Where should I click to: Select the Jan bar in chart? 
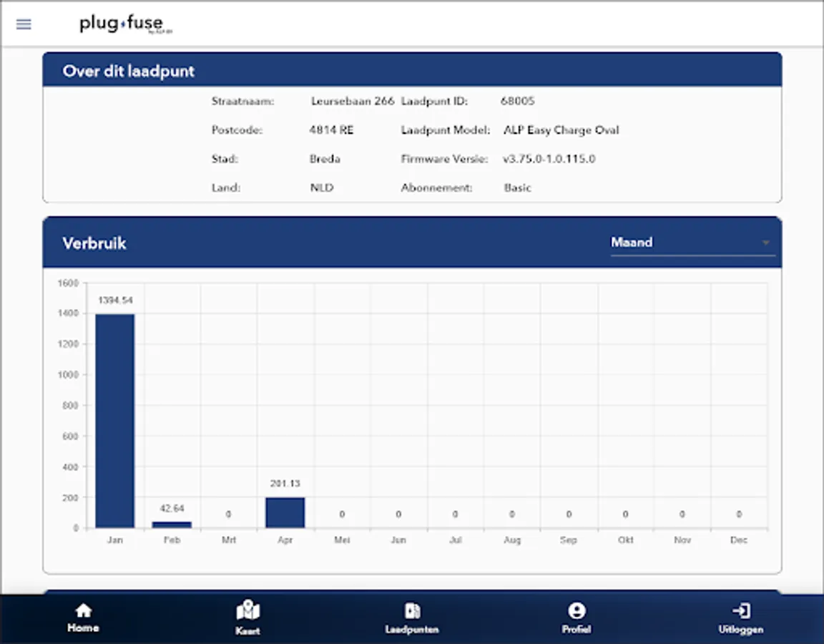point(114,421)
